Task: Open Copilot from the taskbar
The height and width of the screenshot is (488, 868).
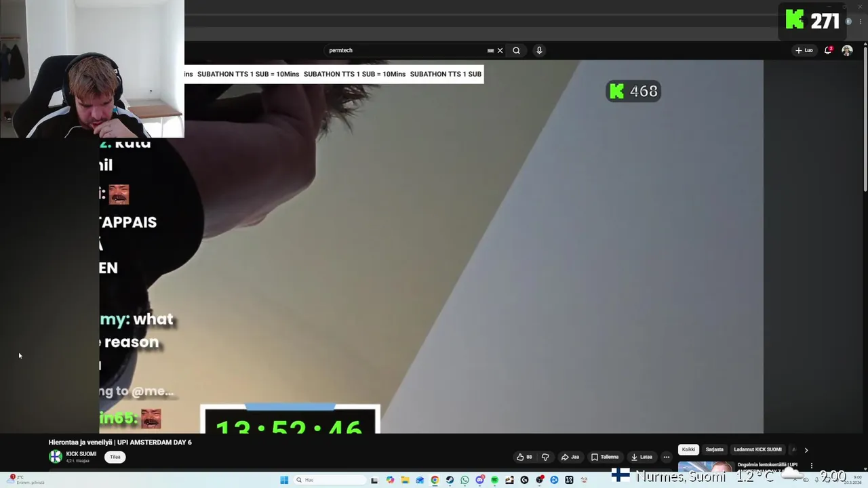Action: 390,480
